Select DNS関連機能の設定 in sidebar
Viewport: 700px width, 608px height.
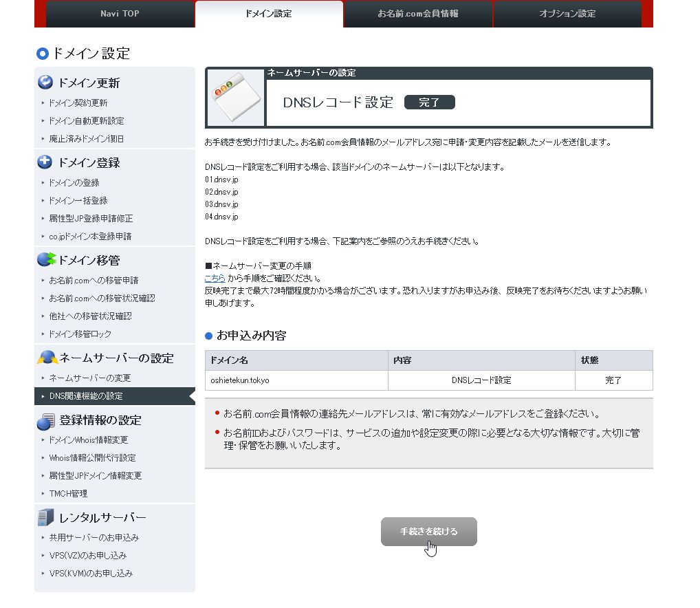point(115,396)
